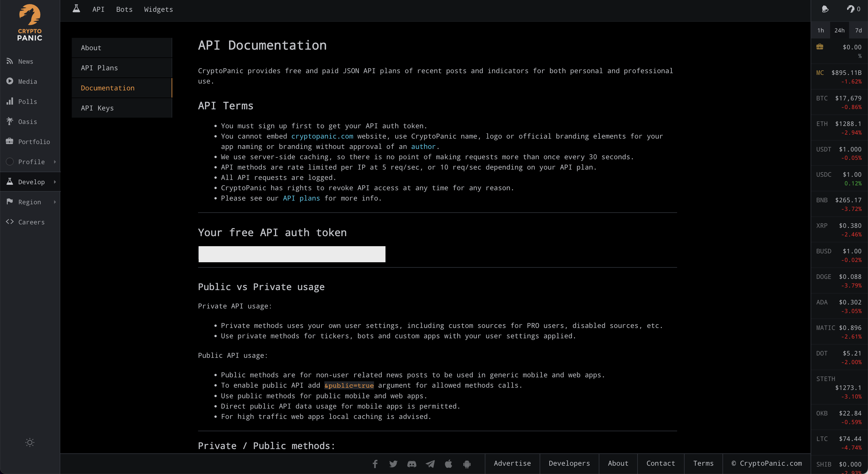Toggle the light theme sun icon
Image resolution: width=868 pixels, height=474 pixels.
pos(30,442)
